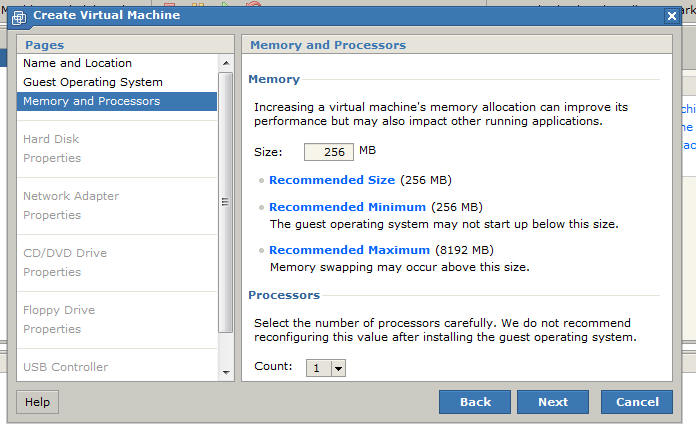Choose the Recommended Minimum memory link
The height and width of the screenshot is (429, 696).
pyautogui.click(x=347, y=207)
